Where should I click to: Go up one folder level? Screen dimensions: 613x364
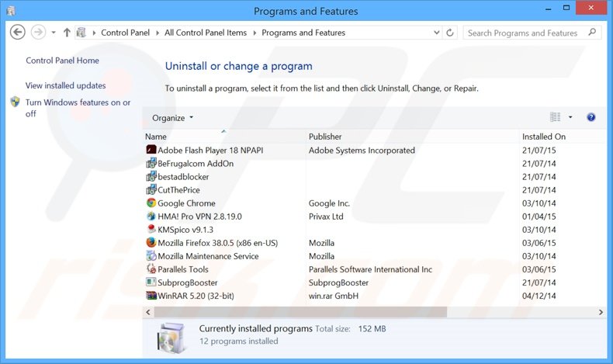click(x=67, y=33)
